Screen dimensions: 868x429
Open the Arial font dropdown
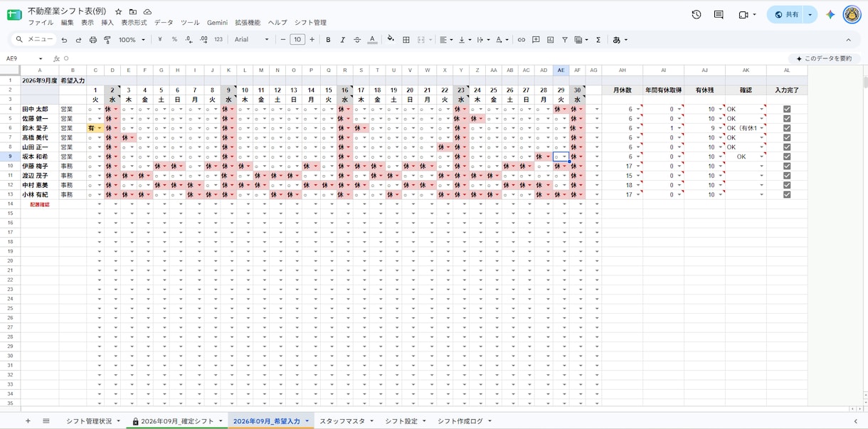(x=252, y=40)
